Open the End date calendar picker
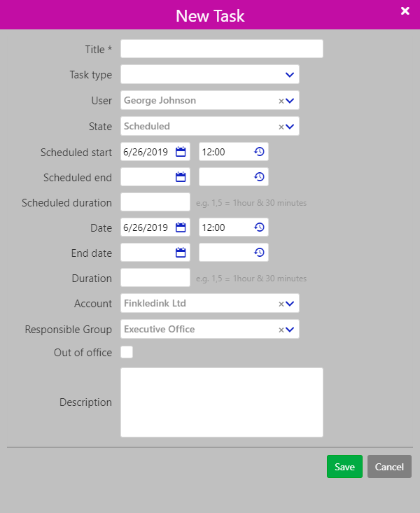This screenshot has width=420, height=513. [181, 253]
